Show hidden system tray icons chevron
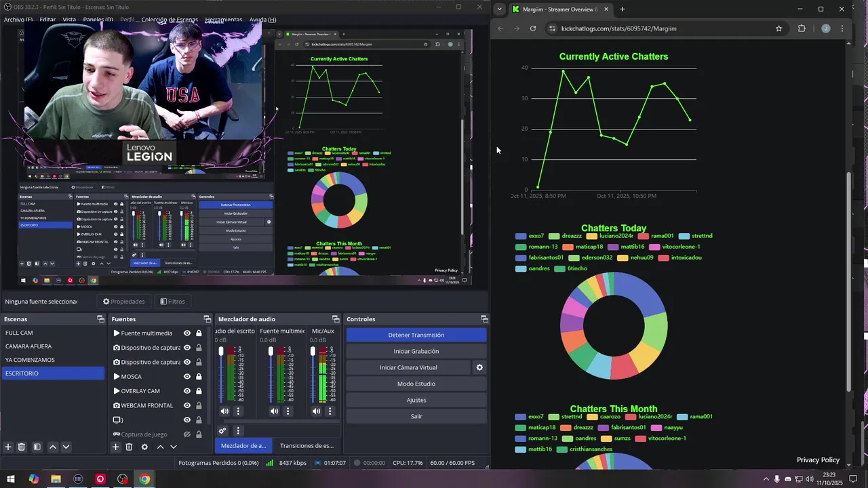868x488 pixels. [x=766, y=479]
